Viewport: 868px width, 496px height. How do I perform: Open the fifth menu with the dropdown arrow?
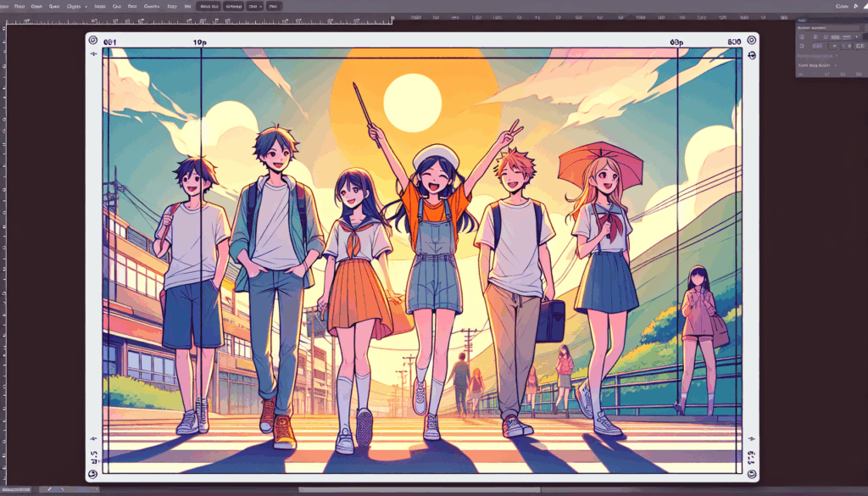coord(75,6)
